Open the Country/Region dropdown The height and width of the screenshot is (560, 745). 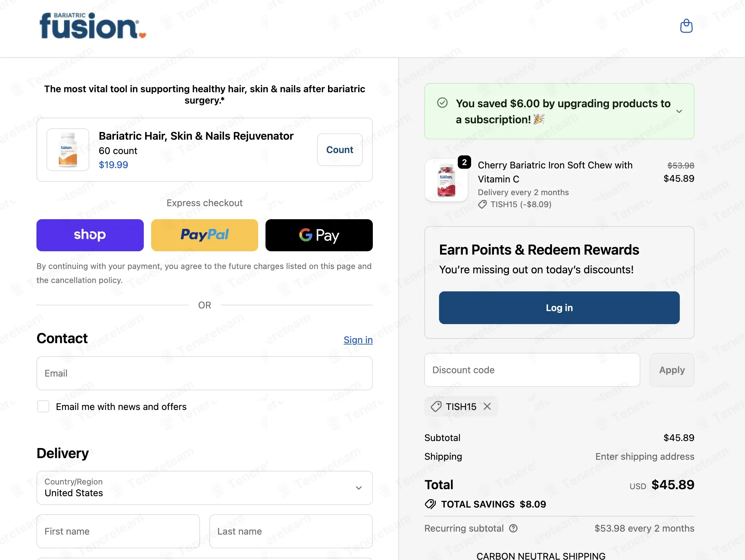pos(204,487)
